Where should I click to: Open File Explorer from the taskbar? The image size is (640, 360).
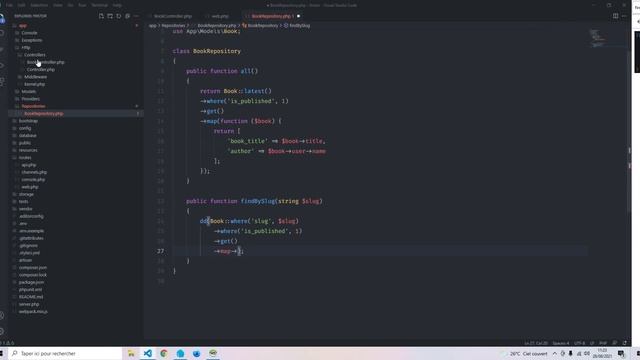[x=131, y=353]
